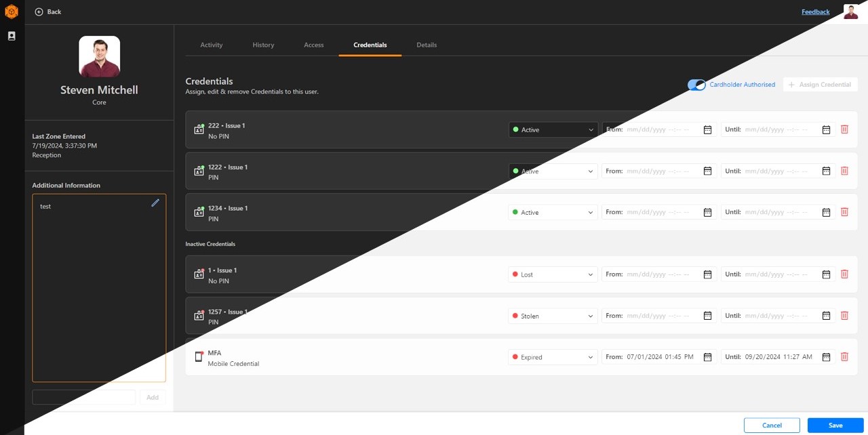
Task: Delete the Lost credential 1 Issue 1
Action: (x=844, y=274)
